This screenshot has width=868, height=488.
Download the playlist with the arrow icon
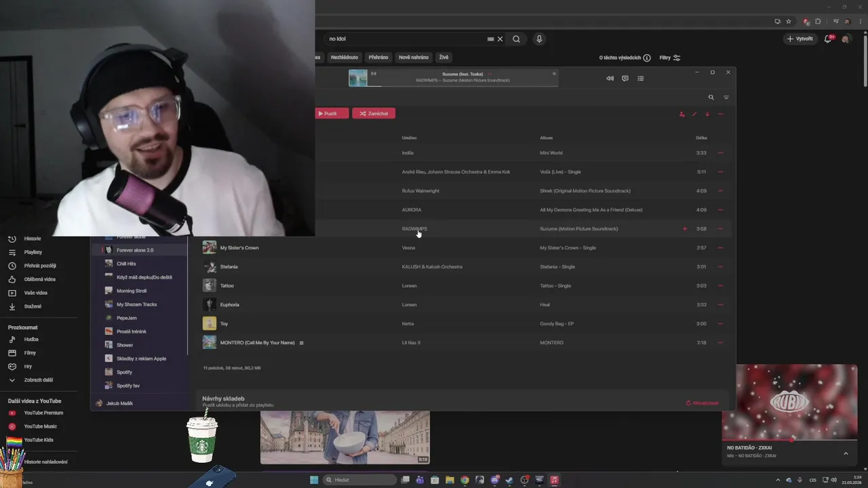pos(707,114)
